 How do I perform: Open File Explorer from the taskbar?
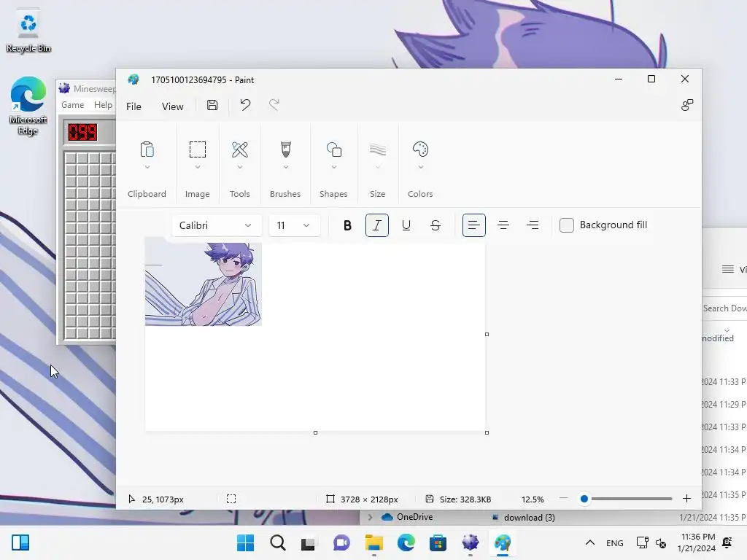coord(374,542)
